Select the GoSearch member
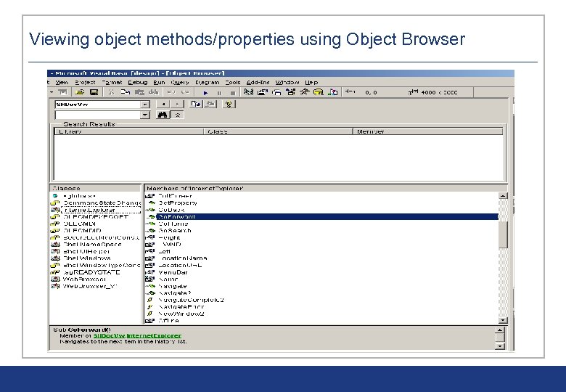The width and height of the screenshot is (566, 392). 175,231
